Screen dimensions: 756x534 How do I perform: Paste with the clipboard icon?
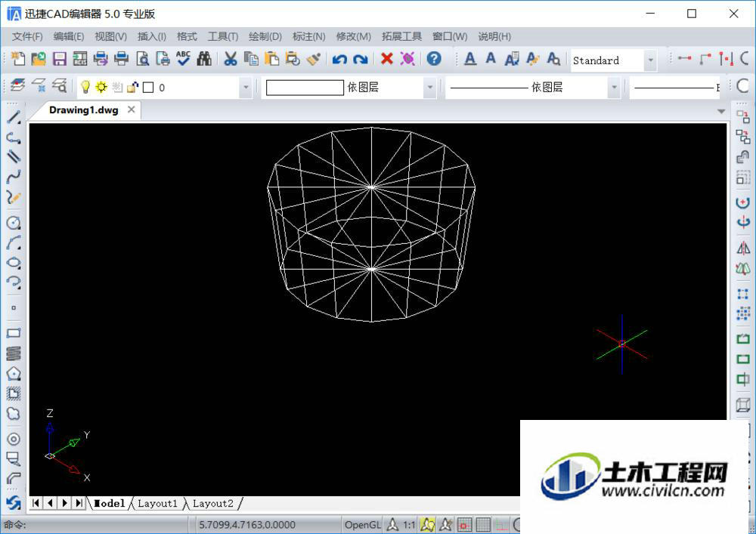pos(272,59)
